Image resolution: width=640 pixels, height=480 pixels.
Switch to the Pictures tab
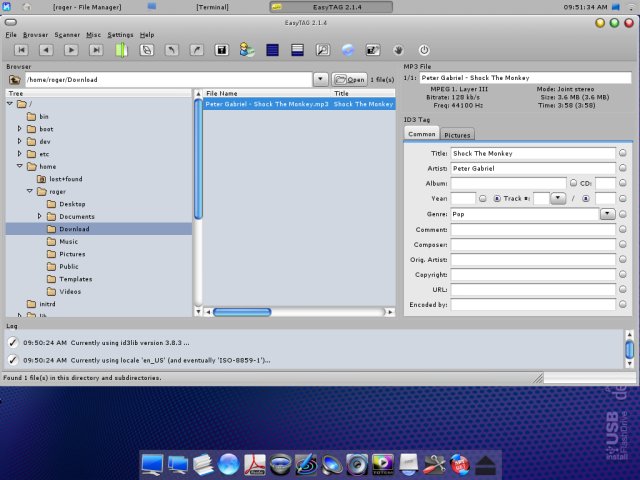[457, 134]
